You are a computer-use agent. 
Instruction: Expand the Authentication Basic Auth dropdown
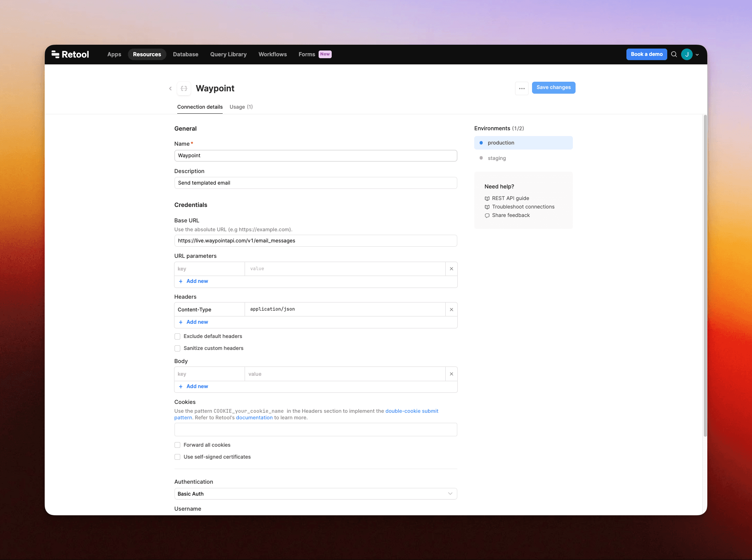315,494
